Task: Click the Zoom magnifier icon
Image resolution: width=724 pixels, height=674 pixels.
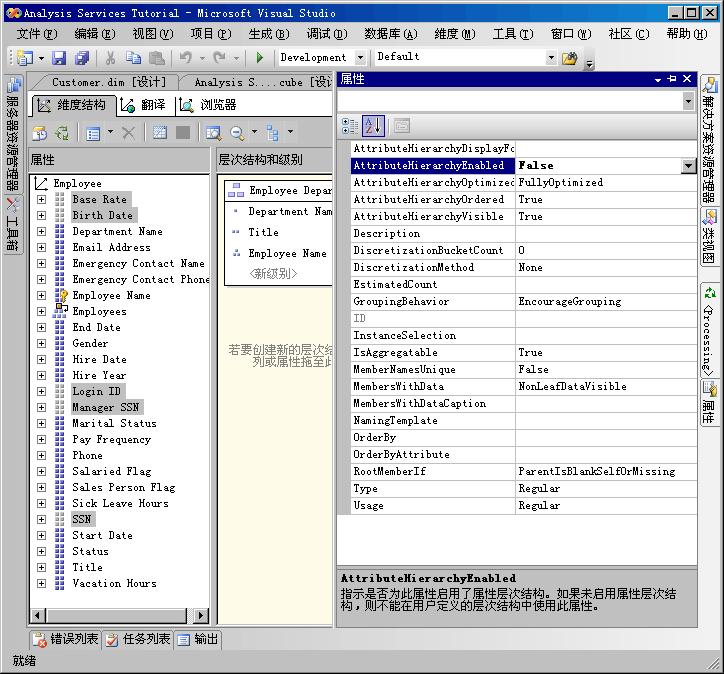Action: [x=238, y=132]
